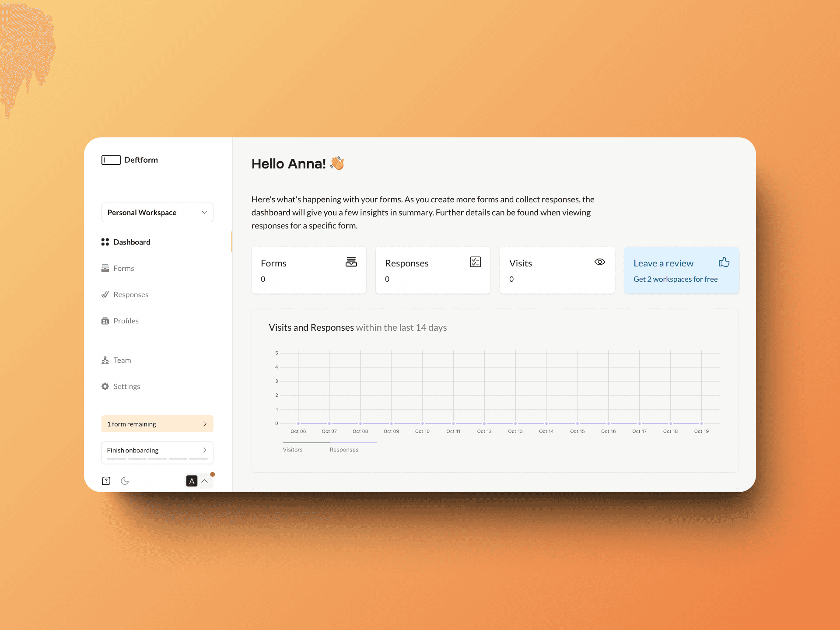Expand the account menu chevron
The height and width of the screenshot is (630, 840).
pos(205,481)
